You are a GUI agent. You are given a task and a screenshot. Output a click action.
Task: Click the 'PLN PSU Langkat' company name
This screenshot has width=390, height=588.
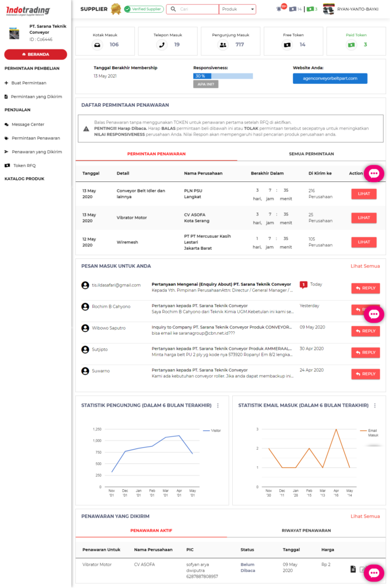click(193, 194)
